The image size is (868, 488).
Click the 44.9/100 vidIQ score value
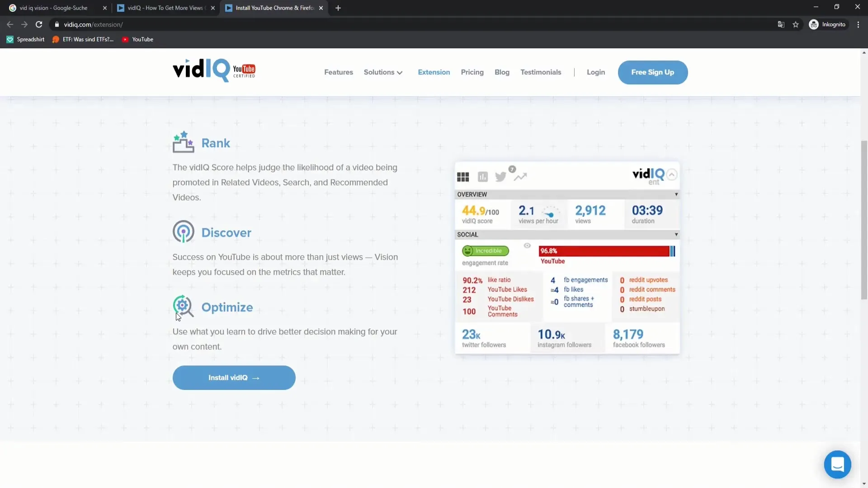coord(480,211)
